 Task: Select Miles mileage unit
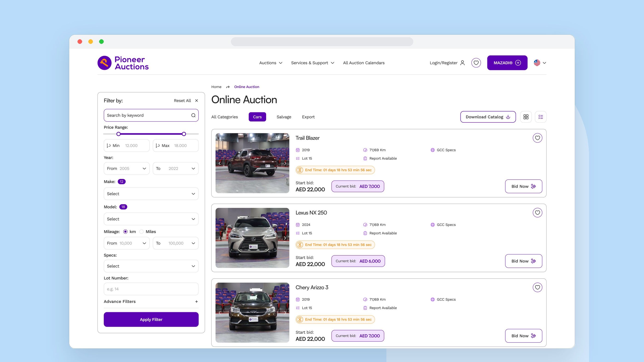tap(141, 232)
